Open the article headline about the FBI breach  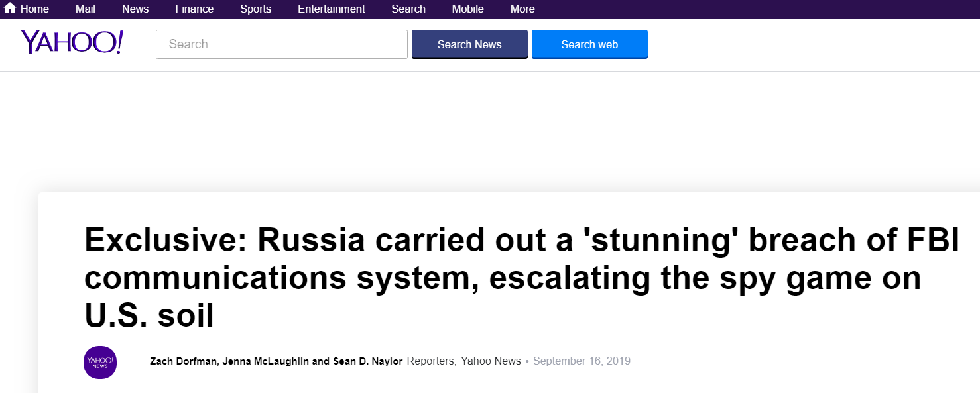click(x=520, y=278)
